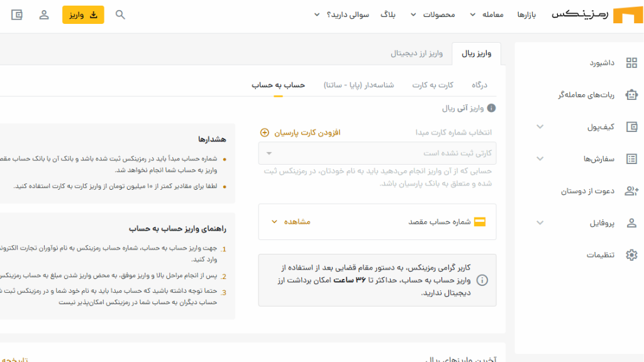
Task: Click the plus icon for افزودن کارت پارسیان
Action: click(x=265, y=133)
